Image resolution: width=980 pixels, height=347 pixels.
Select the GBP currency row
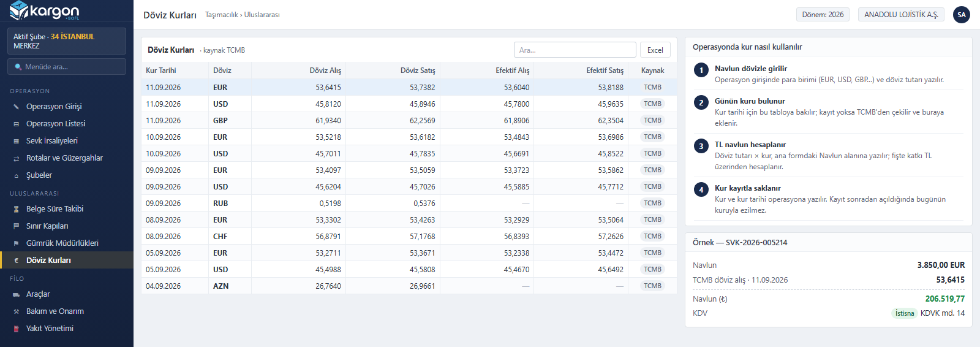[x=409, y=121]
